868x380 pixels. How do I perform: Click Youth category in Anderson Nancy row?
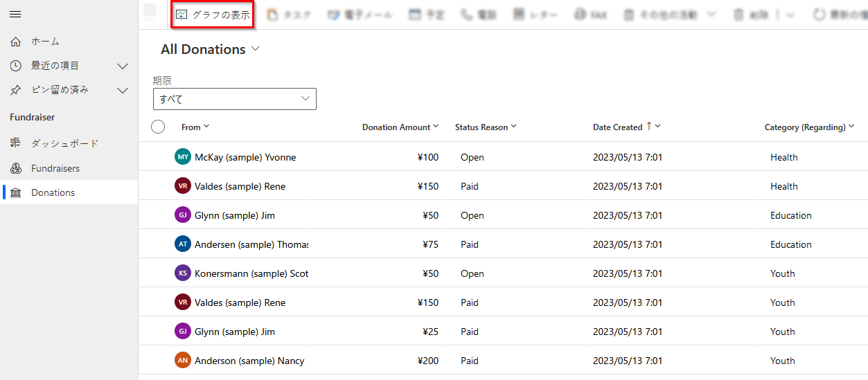click(783, 361)
